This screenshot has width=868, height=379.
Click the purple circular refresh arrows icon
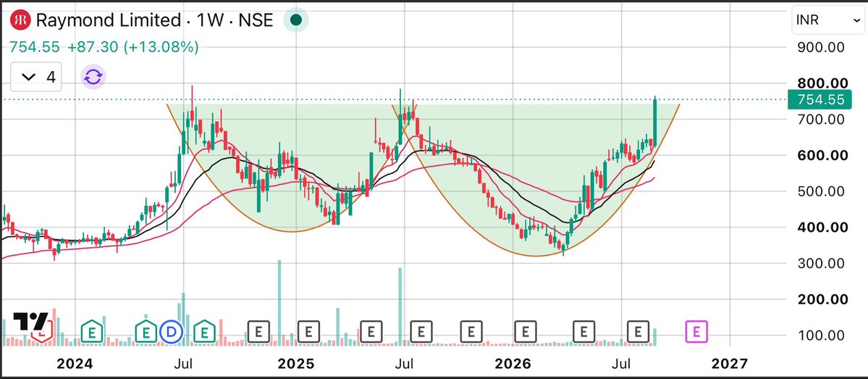93,77
